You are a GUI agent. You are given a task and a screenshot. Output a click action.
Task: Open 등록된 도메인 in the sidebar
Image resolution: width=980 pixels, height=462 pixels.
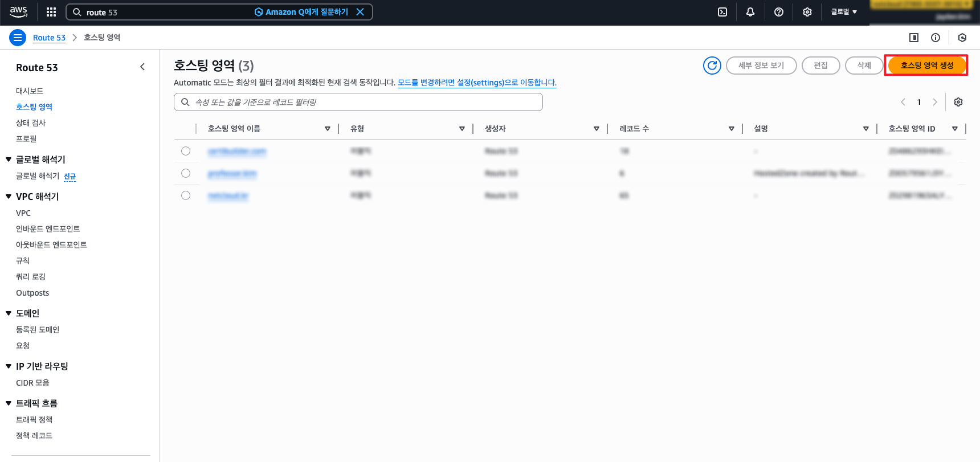tap(38, 329)
